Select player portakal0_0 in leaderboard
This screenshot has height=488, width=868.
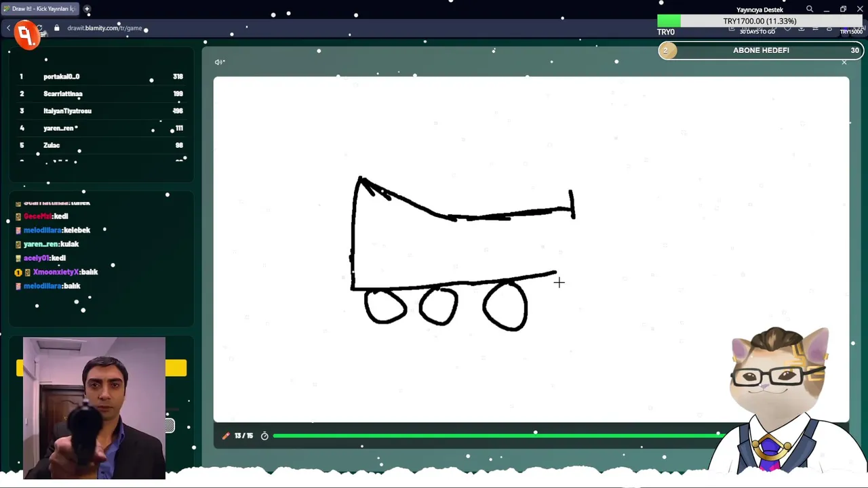pyautogui.click(x=62, y=77)
